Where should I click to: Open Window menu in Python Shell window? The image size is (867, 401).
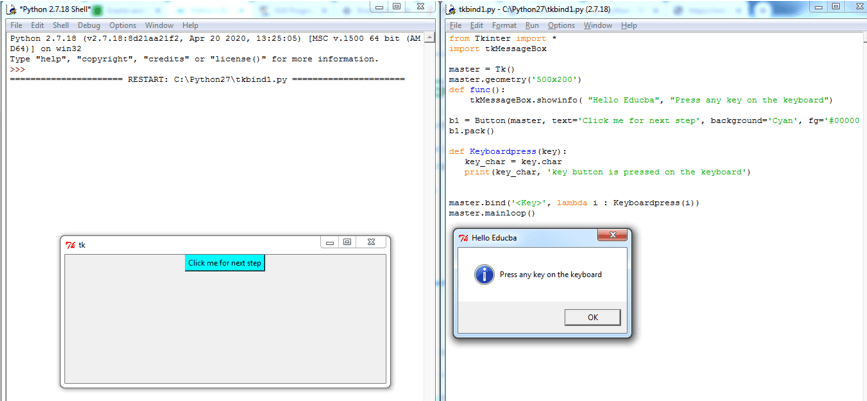tap(159, 25)
